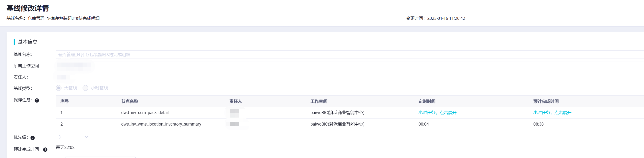Click the 08:38 estimated finish cell
The image size is (644, 158).
click(538, 124)
